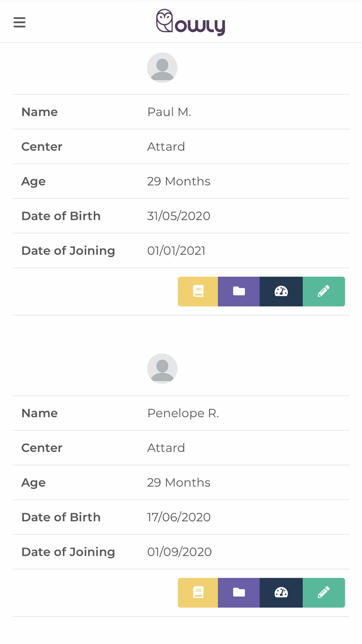362x644 pixels.
Task: Open Penelope R.'s purple folder icon
Action: coord(239,593)
